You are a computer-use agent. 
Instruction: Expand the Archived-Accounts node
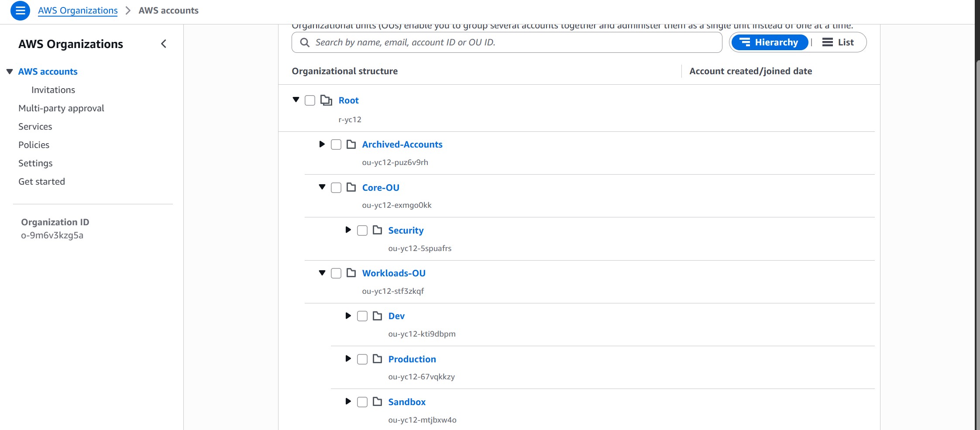tap(322, 144)
